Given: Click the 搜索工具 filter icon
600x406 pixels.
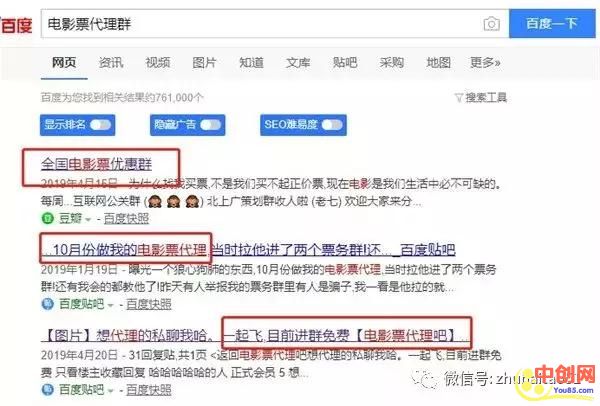Looking at the screenshot, I should (458, 98).
